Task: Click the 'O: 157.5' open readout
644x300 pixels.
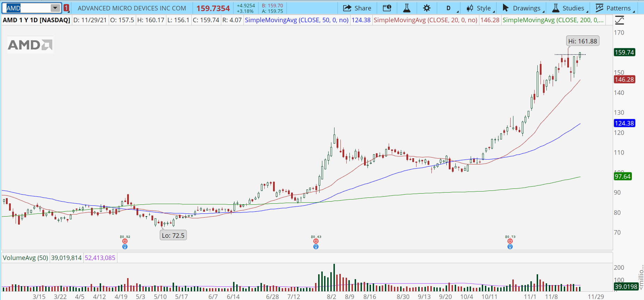Action: click(122, 20)
